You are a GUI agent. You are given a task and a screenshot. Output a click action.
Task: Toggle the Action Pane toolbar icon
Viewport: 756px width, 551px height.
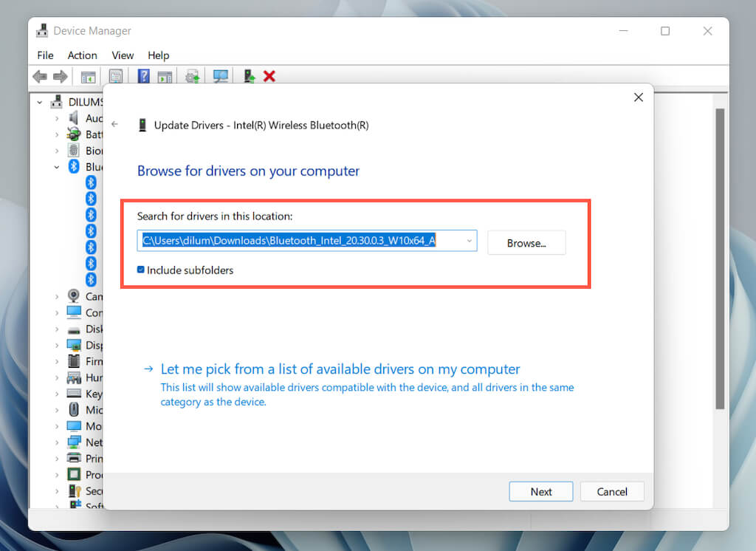click(x=165, y=77)
